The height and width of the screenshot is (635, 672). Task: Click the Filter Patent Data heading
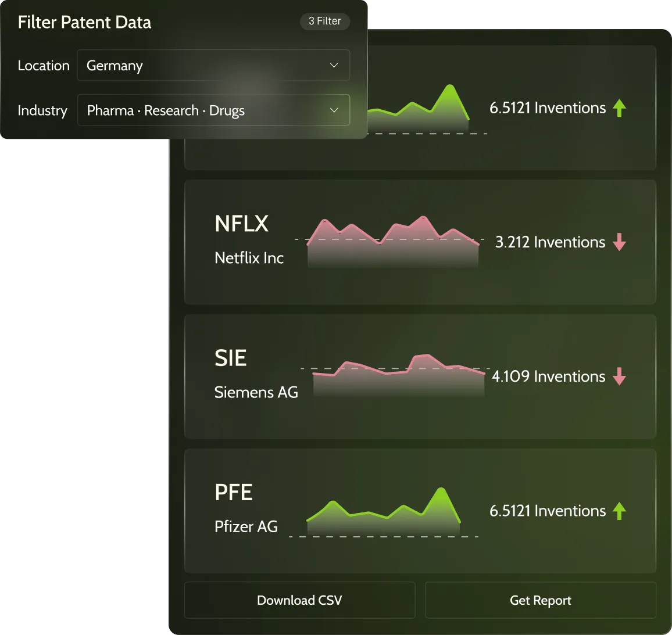coord(84,22)
